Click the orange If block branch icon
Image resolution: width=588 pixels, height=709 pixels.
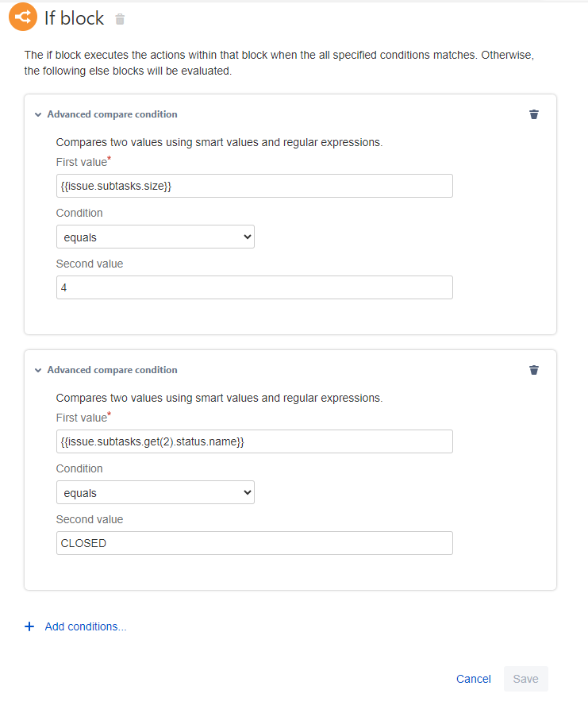click(23, 17)
